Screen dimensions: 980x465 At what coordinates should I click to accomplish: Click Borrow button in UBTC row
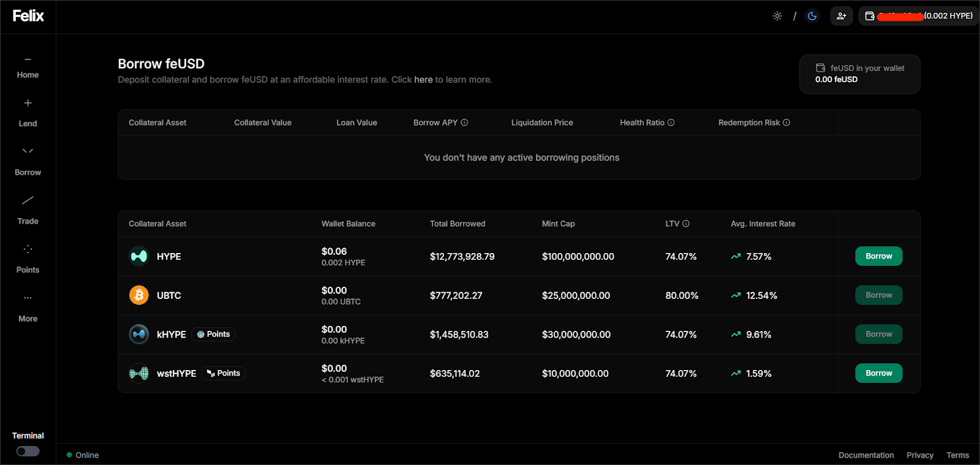(x=878, y=295)
